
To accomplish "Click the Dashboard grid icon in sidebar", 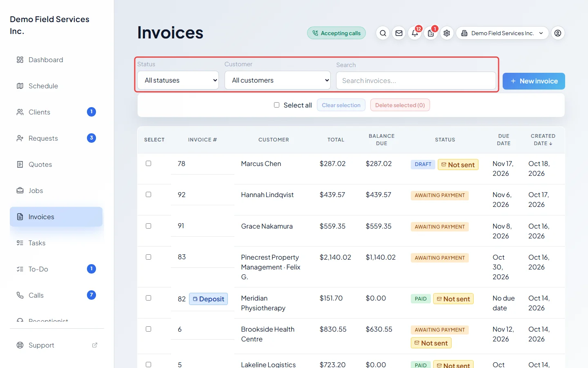I will [x=20, y=60].
